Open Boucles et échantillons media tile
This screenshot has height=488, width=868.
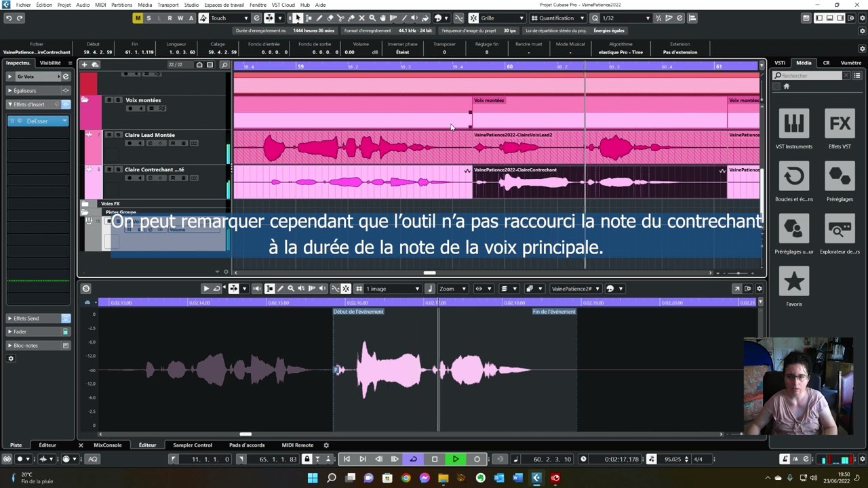point(794,176)
